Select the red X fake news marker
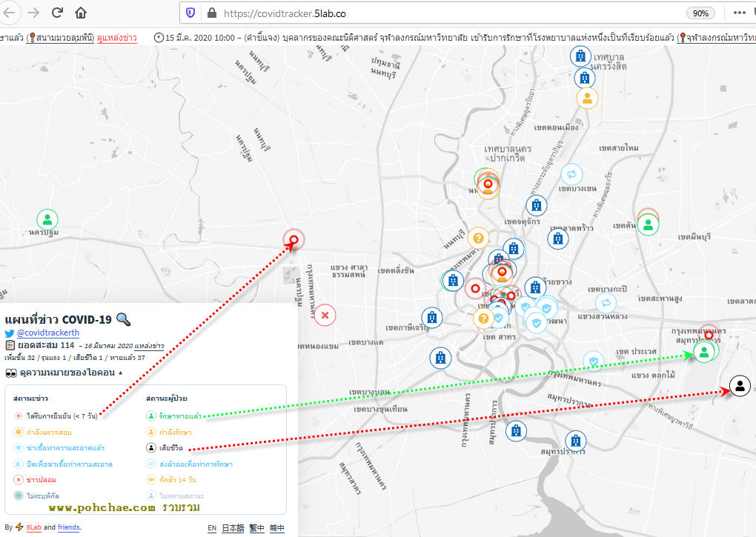This screenshot has width=756, height=537. point(325,316)
